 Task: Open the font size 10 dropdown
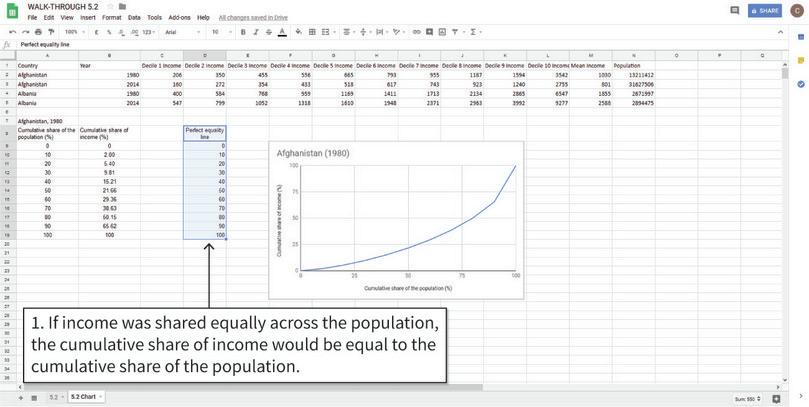tap(221, 32)
